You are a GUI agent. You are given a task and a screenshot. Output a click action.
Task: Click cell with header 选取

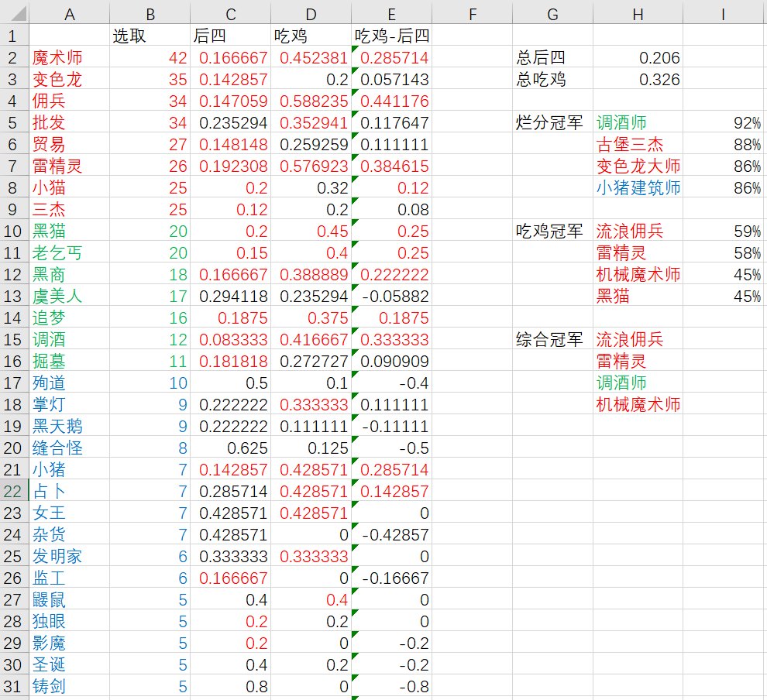(150, 36)
